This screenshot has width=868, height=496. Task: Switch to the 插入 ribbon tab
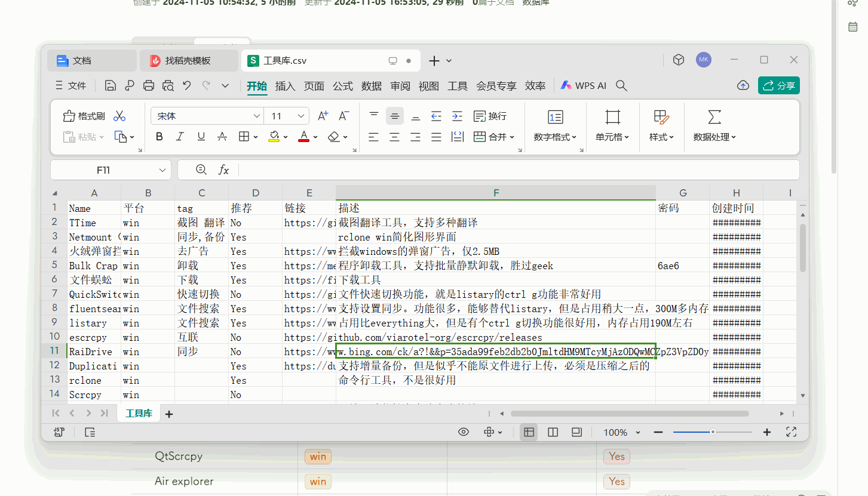click(x=285, y=86)
